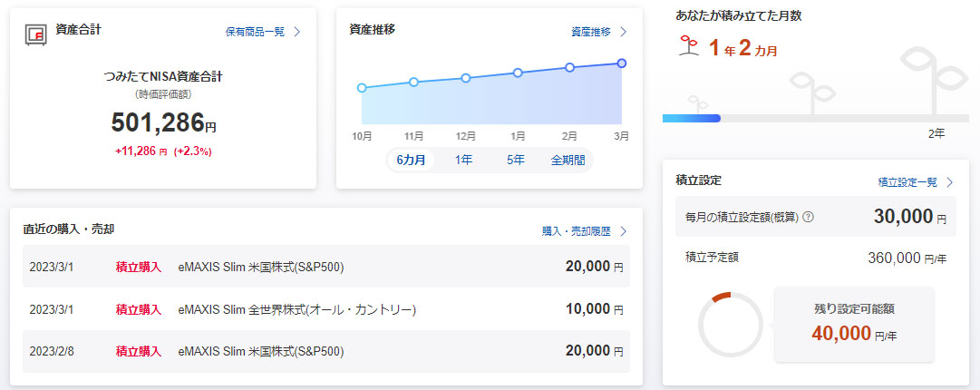The image size is (980, 390).
Task: Open the 積立設定一覧 link
Action: [x=907, y=182]
